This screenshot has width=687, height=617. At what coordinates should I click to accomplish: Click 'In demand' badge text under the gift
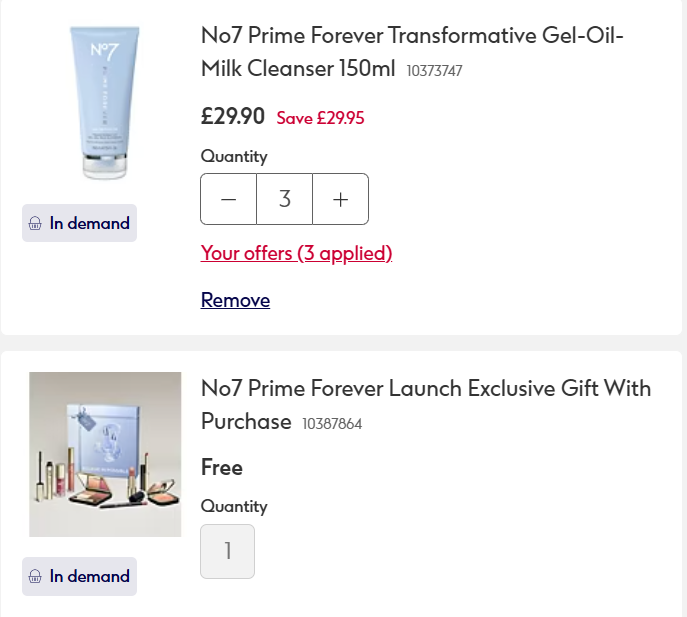click(90, 577)
